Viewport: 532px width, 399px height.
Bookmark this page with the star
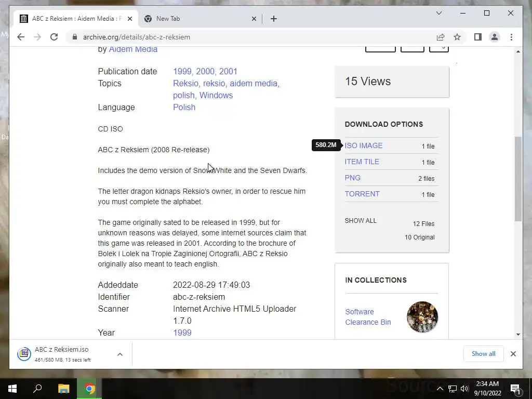click(x=457, y=37)
